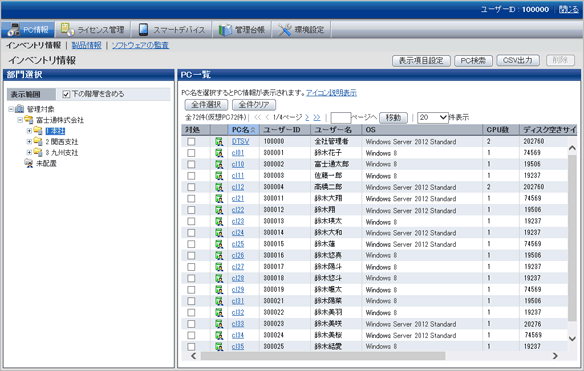Click the PC status icon for DTSV
This screenshot has height=371, width=584.
(219, 142)
